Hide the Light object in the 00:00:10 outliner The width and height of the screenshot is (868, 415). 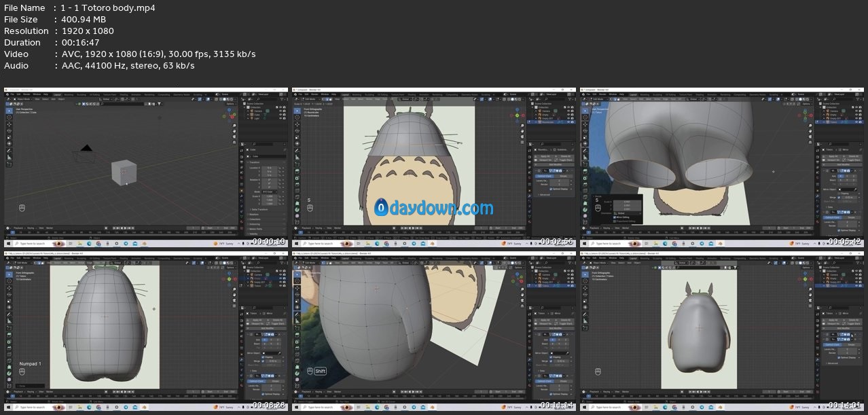[281, 118]
